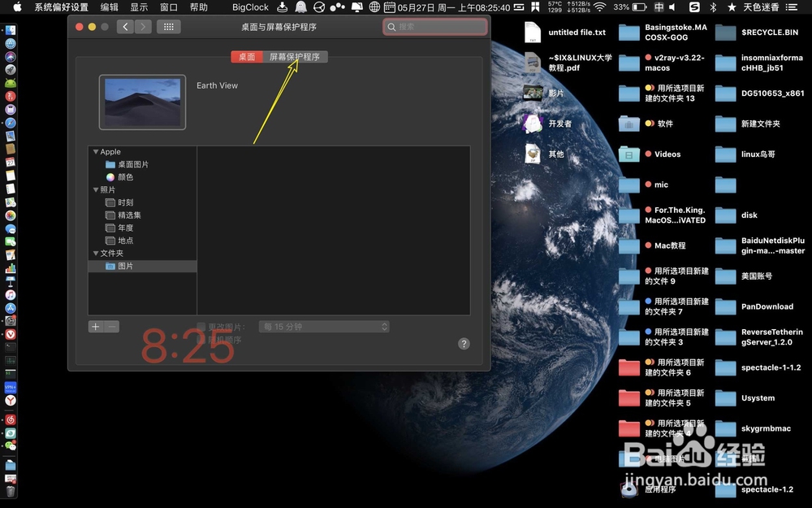Open Vivaldi red browser icon in Dock
This screenshot has width=812, height=508.
click(11, 334)
